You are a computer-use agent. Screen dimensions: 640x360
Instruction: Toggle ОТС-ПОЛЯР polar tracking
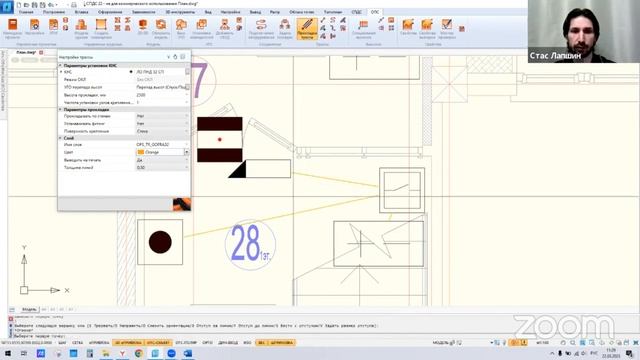pos(186,342)
